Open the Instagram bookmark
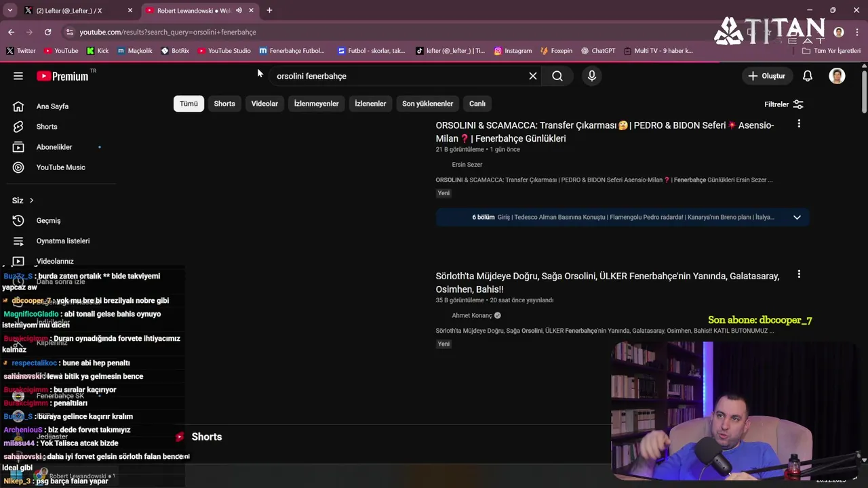 pos(513,51)
